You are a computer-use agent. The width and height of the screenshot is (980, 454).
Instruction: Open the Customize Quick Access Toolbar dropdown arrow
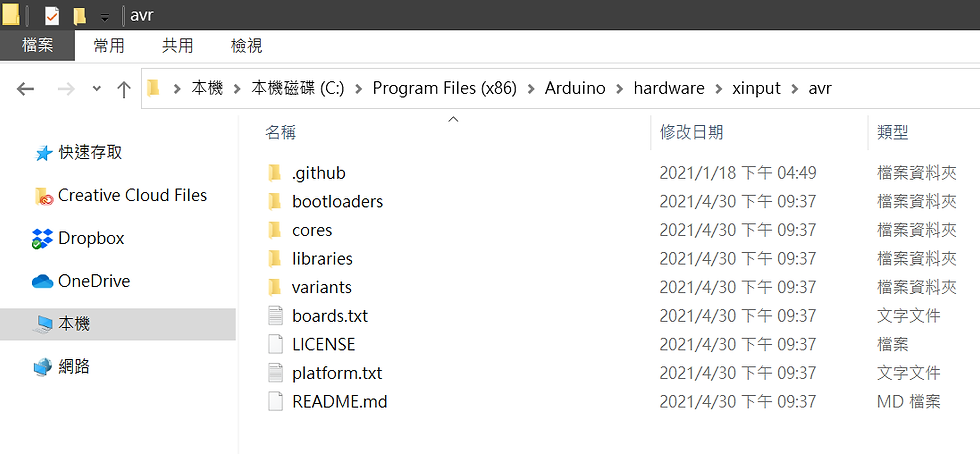104,17
